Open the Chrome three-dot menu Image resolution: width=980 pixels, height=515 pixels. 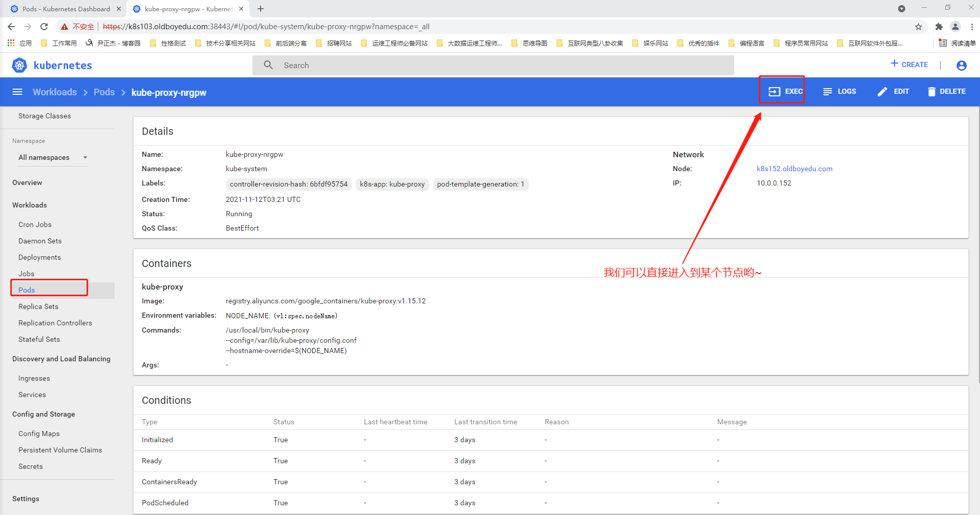(x=972, y=27)
